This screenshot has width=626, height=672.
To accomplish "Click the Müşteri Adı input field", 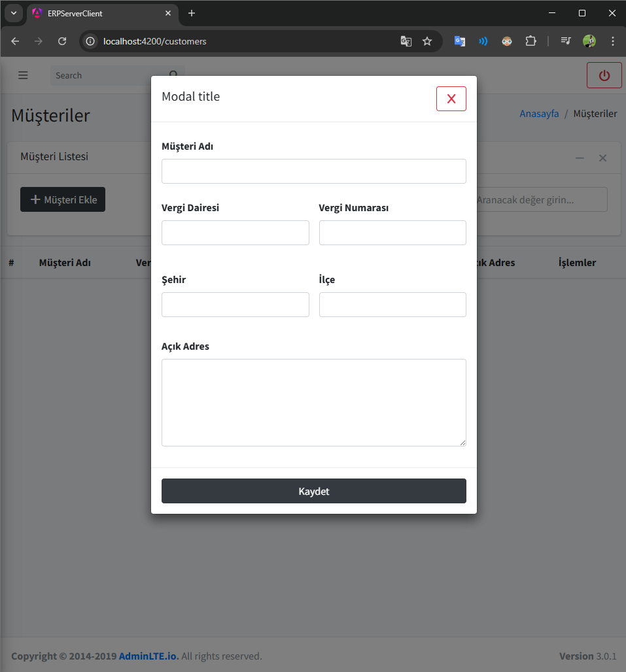I will [x=313, y=171].
